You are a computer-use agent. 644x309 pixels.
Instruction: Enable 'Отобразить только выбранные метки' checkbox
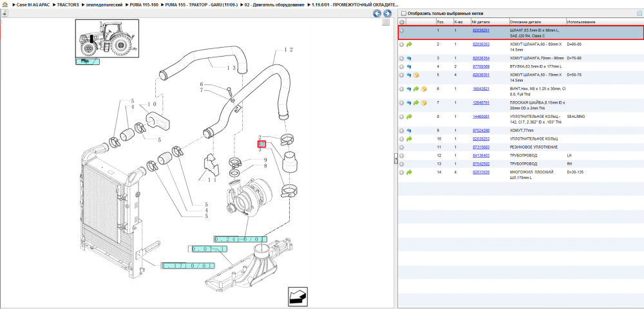[x=403, y=14]
